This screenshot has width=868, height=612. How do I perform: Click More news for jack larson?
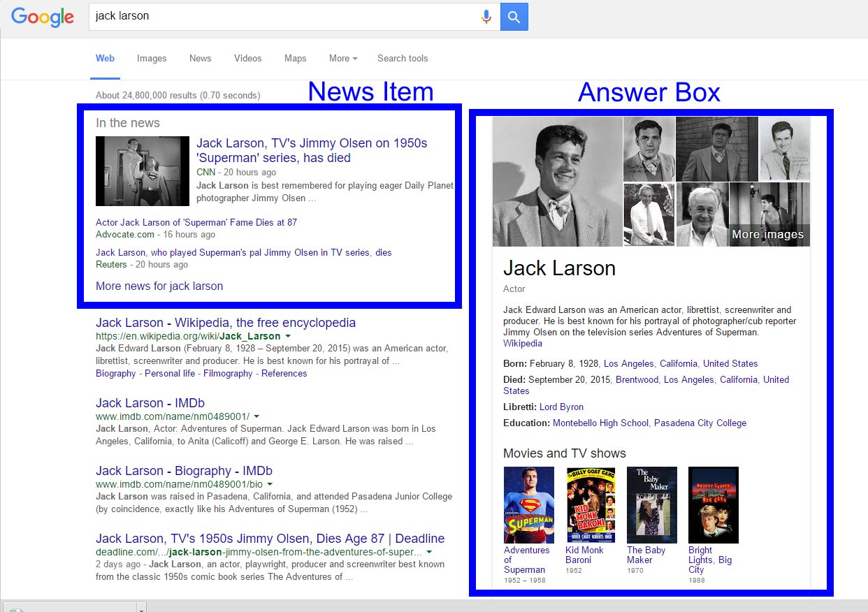point(159,286)
